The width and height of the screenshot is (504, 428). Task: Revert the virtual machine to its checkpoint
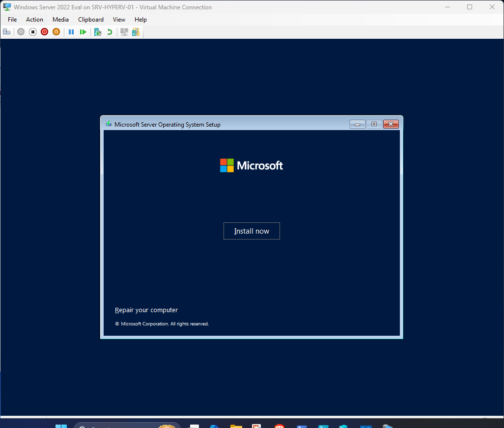click(109, 31)
